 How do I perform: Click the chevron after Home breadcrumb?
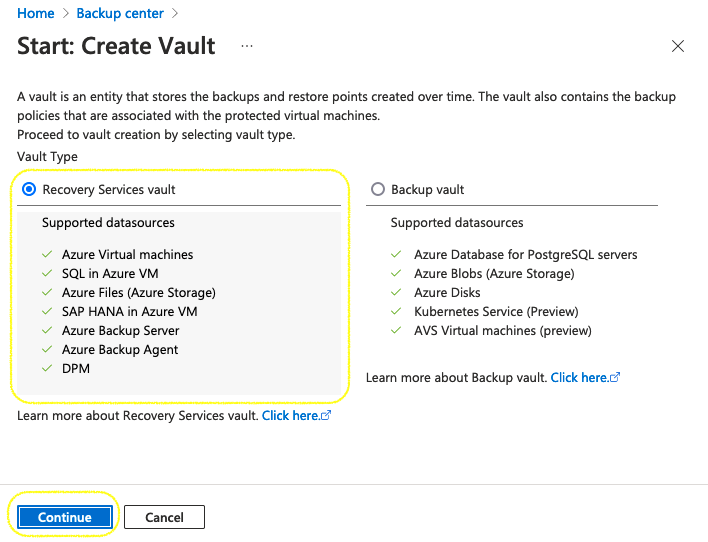pos(65,14)
